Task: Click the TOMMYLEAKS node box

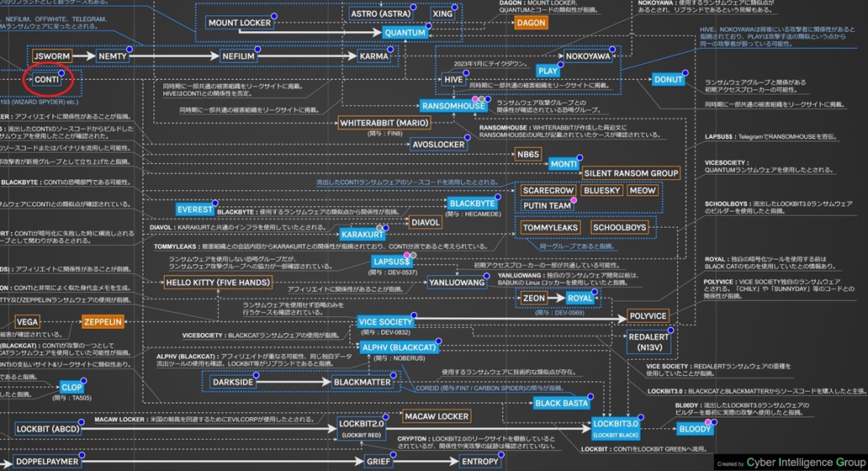Action: click(x=550, y=227)
